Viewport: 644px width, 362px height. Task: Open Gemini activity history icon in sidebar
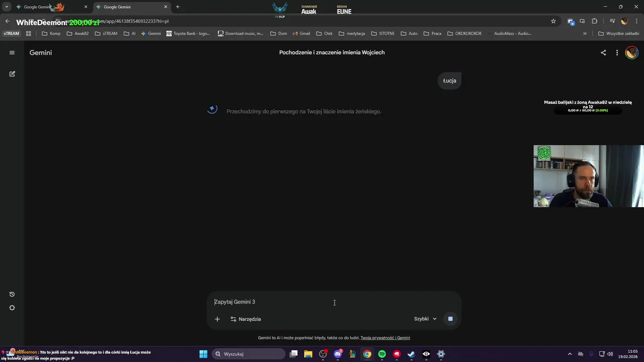tap(12, 294)
